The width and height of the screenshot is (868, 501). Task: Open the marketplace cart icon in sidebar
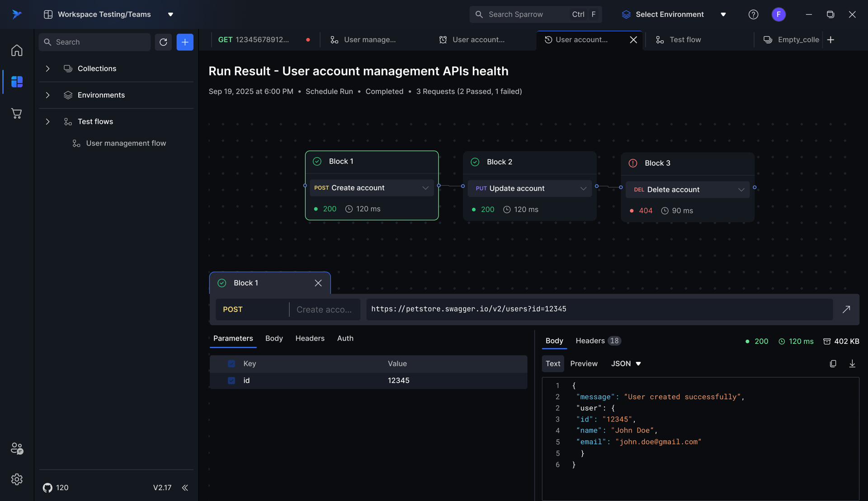(17, 113)
